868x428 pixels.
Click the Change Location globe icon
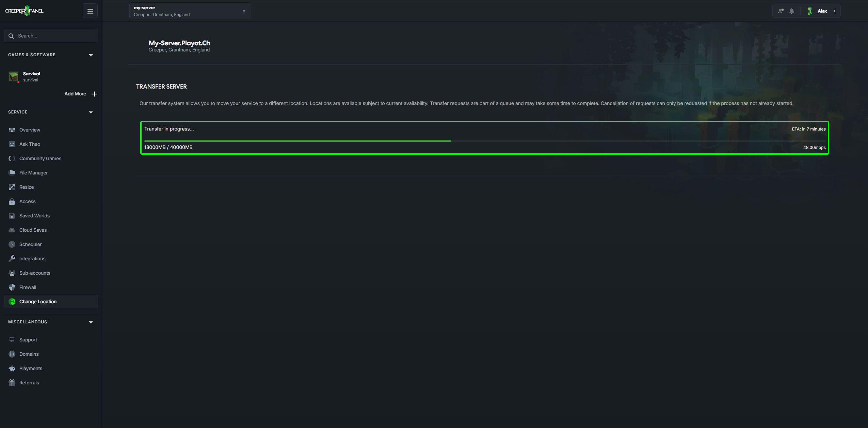click(12, 302)
